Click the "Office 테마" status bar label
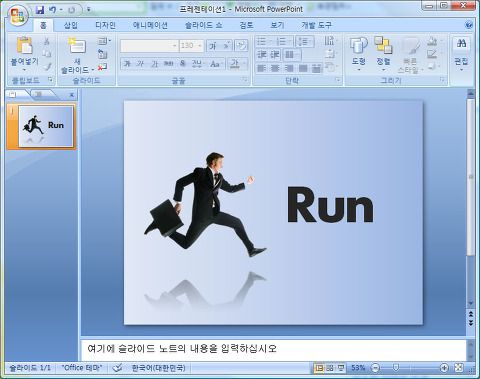The image size is (480, 379). click(82, 368)
